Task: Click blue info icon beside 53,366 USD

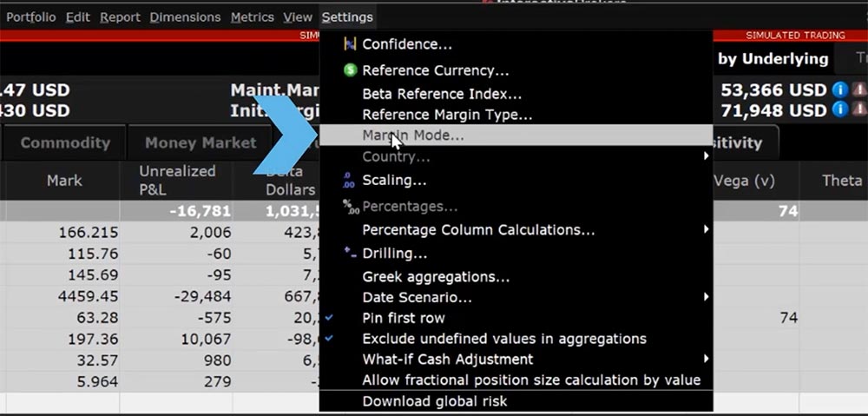Action: coord(839,89)
